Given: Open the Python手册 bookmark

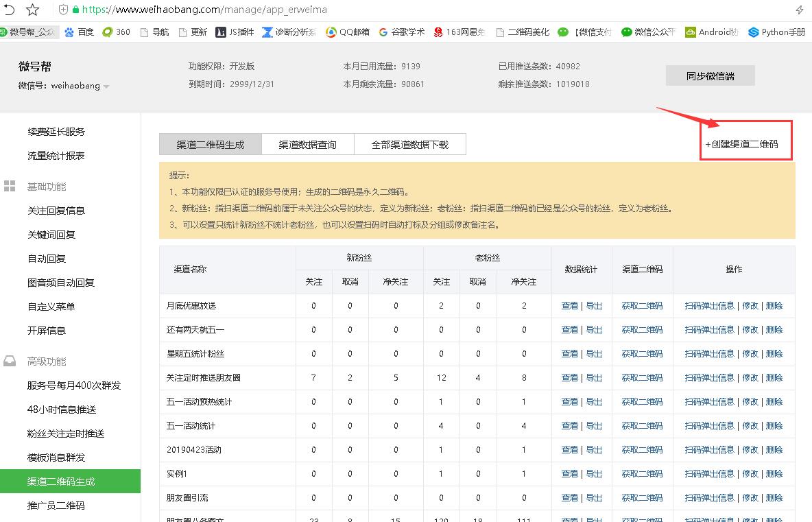Looking at the screenshot, I should coord(777,32).
